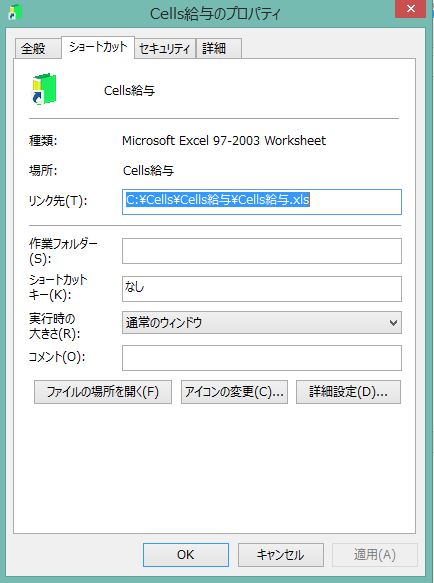Image resolution: width=434 pixels, height=583 pixels.
Task: Open the アイコンの変更 dialog button
Action: coord(234,392)
